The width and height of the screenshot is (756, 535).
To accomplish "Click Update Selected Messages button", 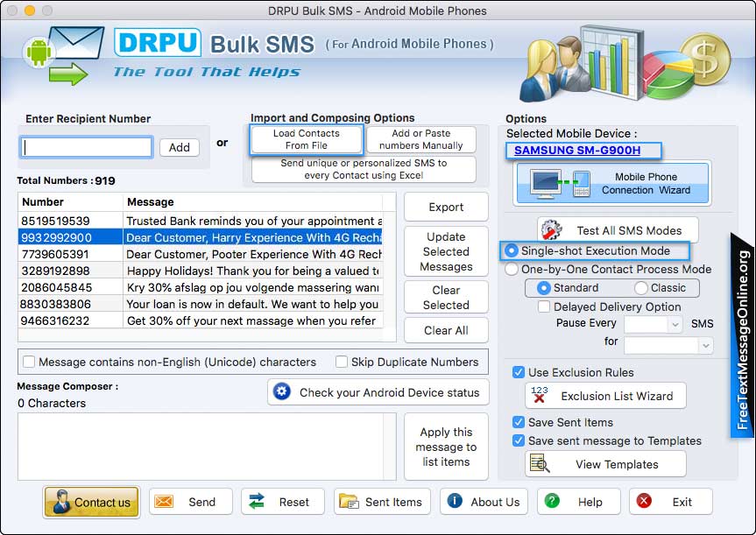I will click(446, 251).
